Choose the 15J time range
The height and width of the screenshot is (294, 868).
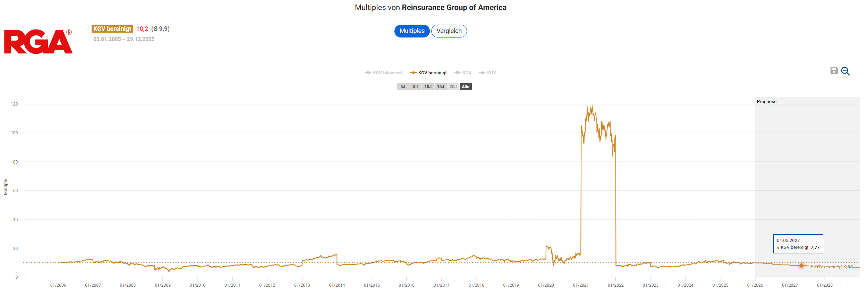[441, 87]
